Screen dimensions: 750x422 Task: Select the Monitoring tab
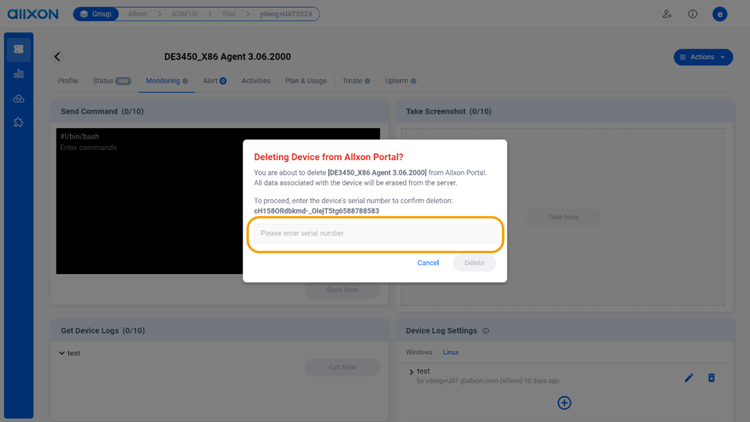[166, 81]
